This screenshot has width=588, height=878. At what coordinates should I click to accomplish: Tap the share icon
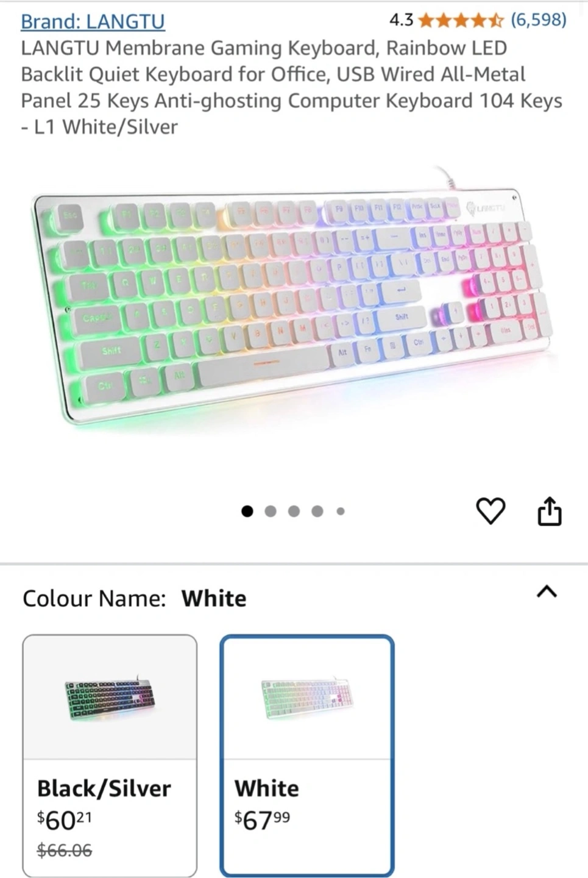(549, 511)
